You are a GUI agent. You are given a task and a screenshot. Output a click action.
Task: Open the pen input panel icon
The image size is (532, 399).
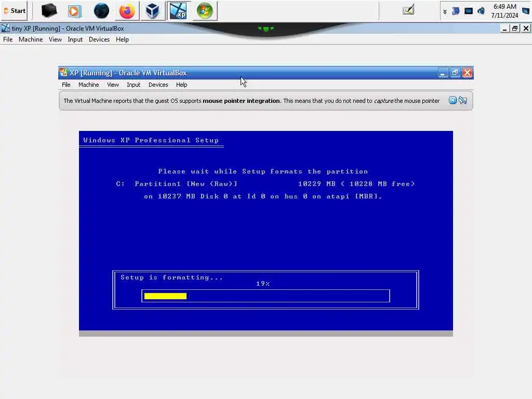[408, 10]
